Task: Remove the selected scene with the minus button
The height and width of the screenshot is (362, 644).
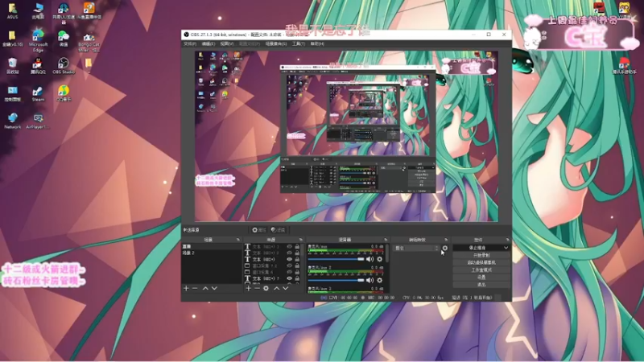Action: click(x=195, y=289)
